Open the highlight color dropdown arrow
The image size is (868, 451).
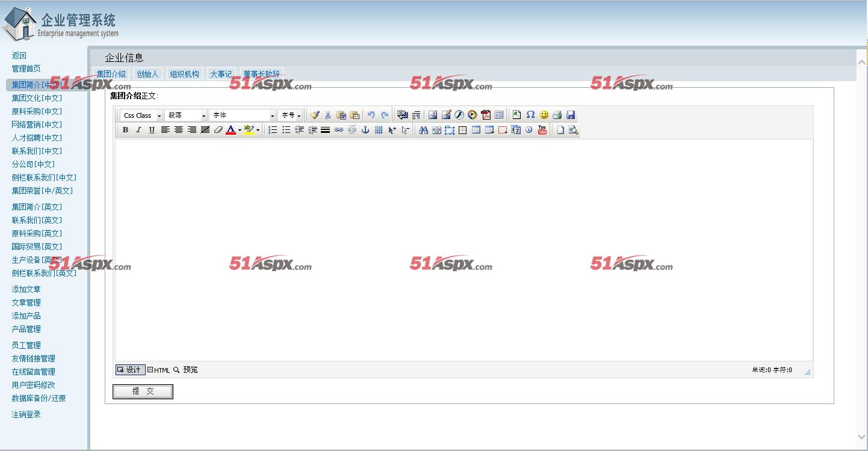pyautogui.click(x=258, y=130)
